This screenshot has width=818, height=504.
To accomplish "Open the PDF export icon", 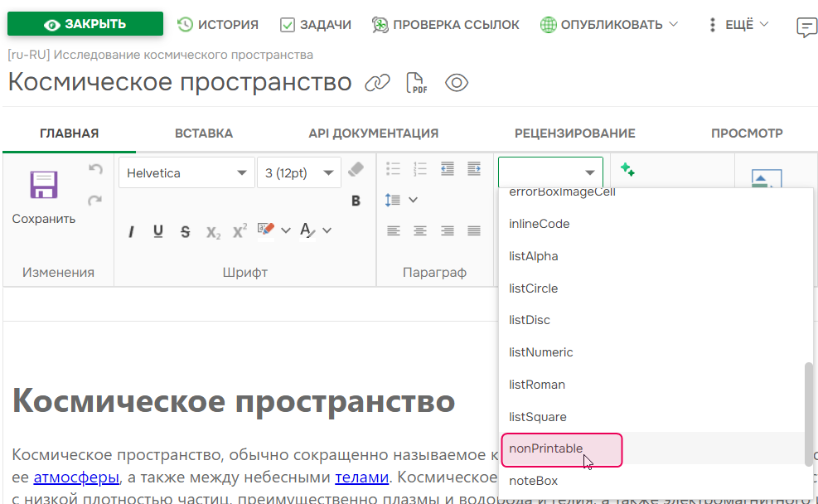I will pos(416,82).
